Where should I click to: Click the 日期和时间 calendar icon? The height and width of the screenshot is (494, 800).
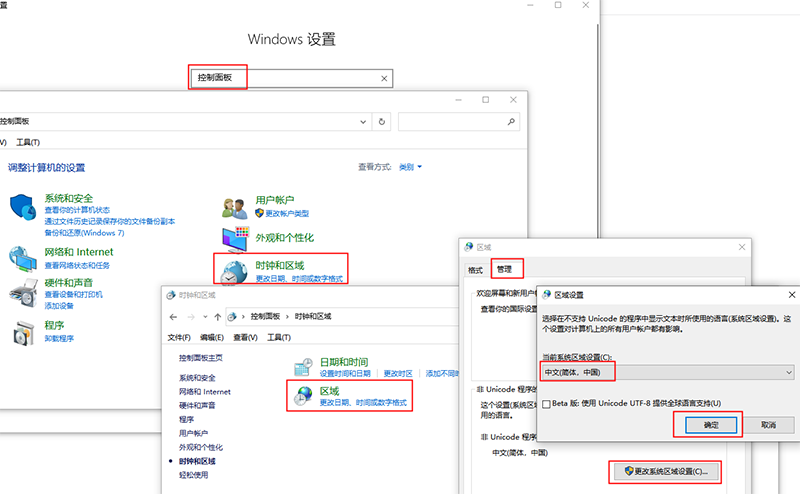click(303, 367)
